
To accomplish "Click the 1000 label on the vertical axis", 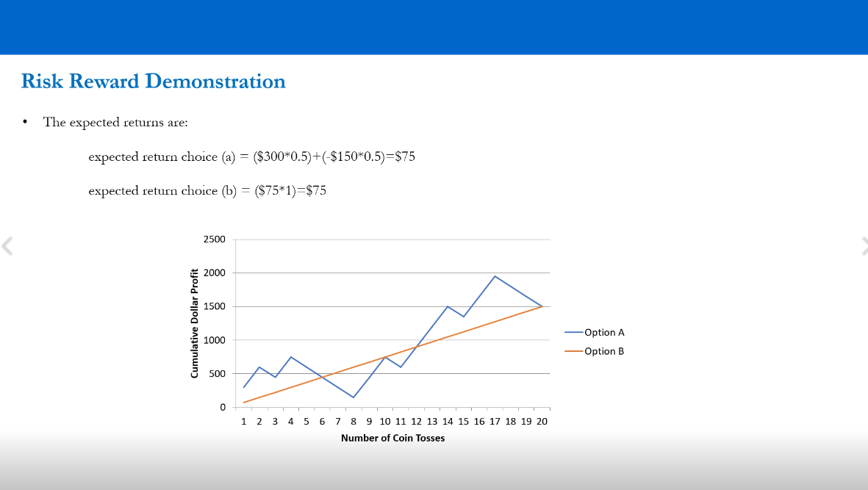I will click(215, 340).
